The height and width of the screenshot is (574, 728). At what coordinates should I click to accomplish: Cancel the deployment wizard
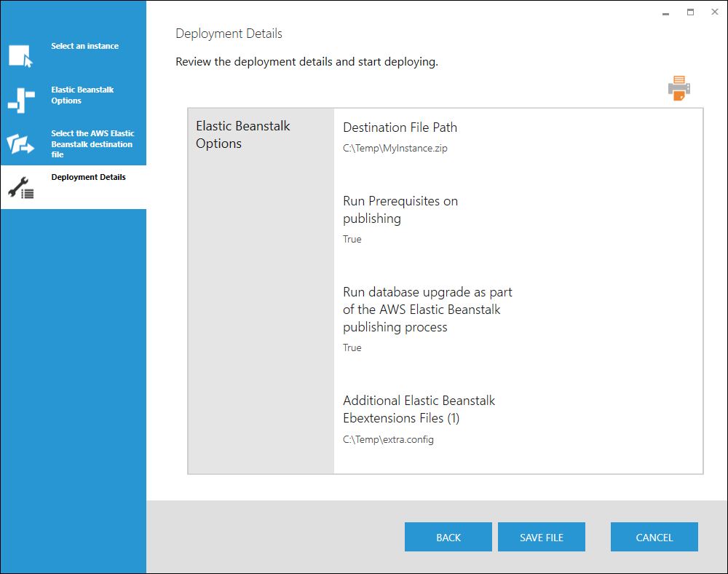pyautogui.click(x=654, y=537)
